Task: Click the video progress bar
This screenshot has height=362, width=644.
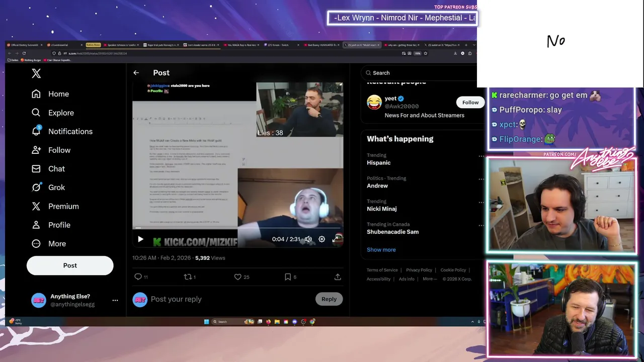Action: pyautogui.click(x=237, y=228)
